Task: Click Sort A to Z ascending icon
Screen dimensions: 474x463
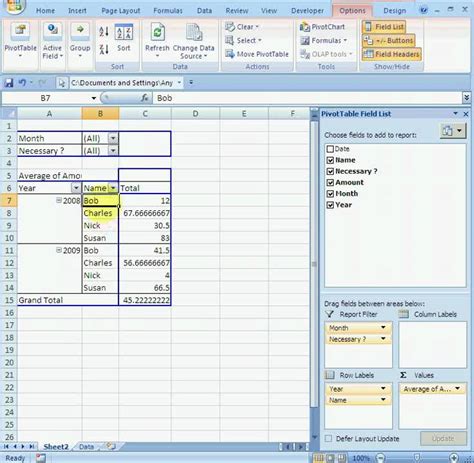Action: point(104,32)
